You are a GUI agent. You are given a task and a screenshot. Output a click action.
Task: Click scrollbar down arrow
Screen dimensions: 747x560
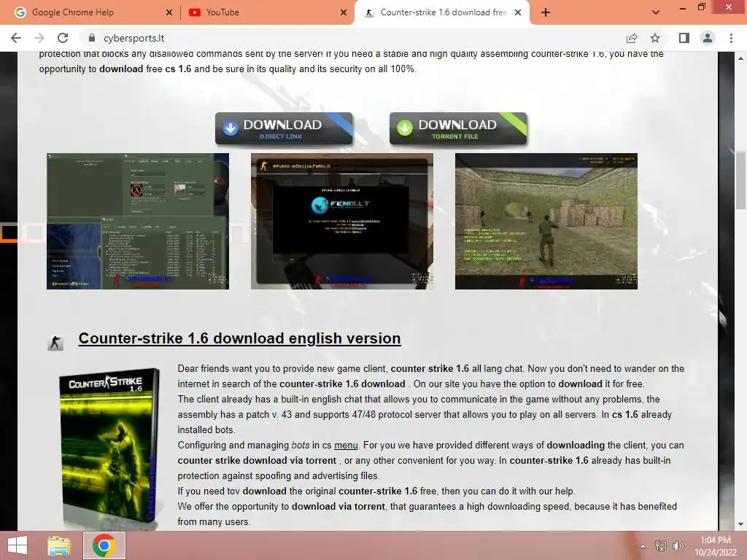click(741, 524)
